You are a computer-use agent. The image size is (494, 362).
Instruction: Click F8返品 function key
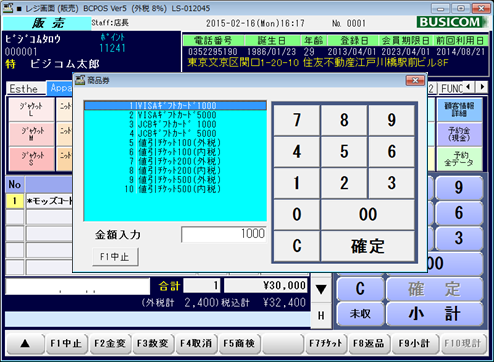click(369, 343)
